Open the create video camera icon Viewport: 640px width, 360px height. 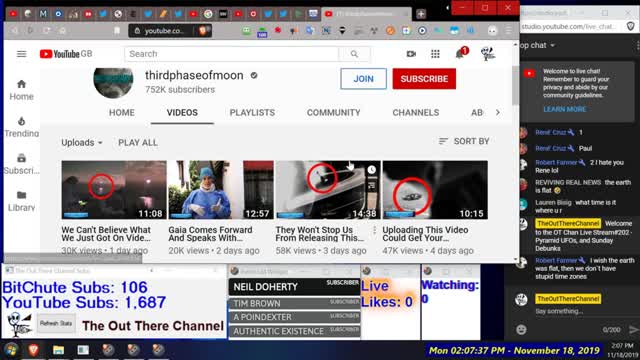(411, 54)
